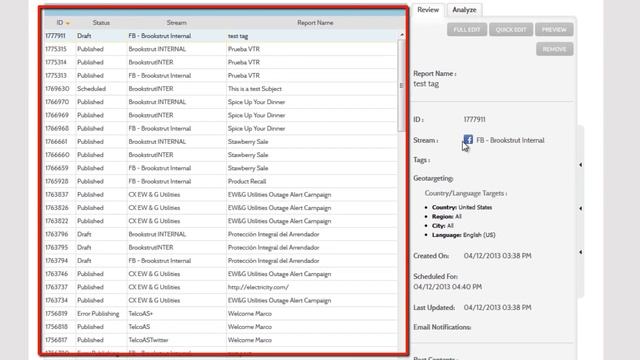Select report ID 1766968
Screen dimensions: 640x360
point(220,129)
